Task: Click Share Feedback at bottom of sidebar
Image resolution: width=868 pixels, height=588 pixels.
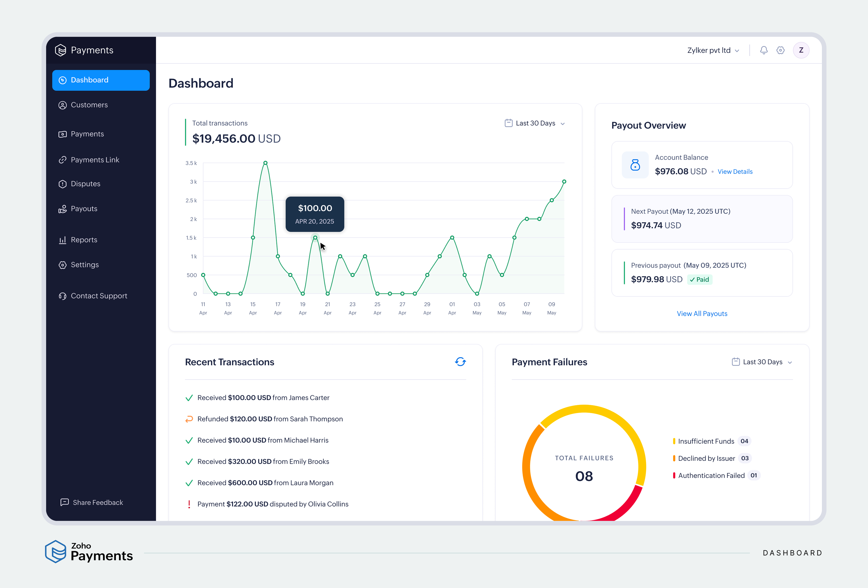Action: click(x=97, y=502)
